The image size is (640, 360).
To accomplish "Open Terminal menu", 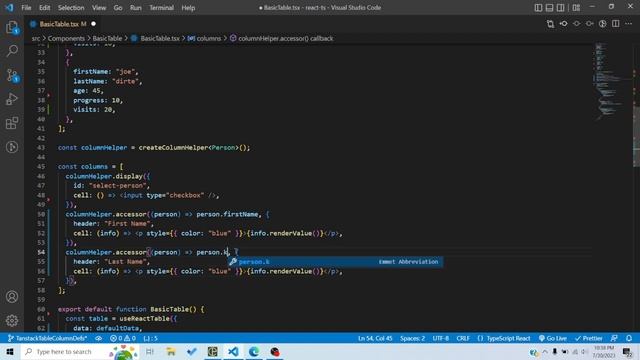I will point(161,7).
